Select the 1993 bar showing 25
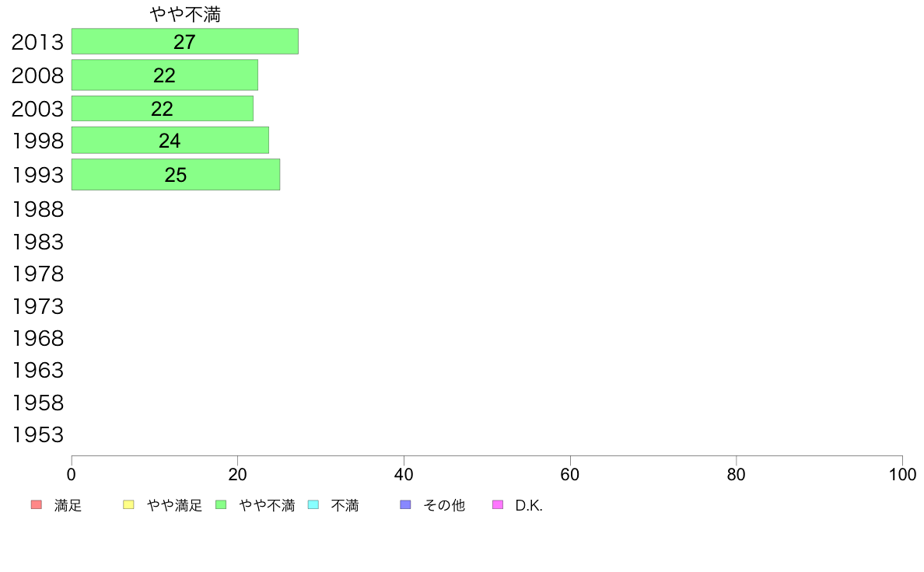This screenshot has width=924, height=572. pos(176,174)
